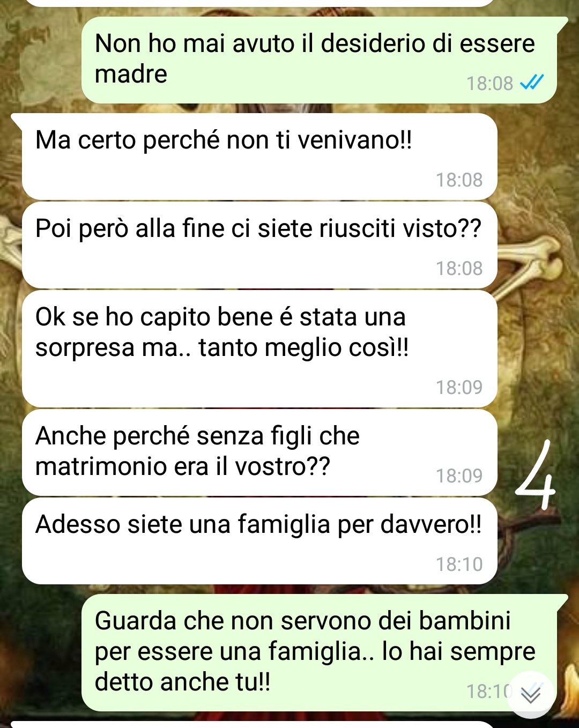Select message "Non ho mai avuto il desiderio"
Viewport: 579px width, 728px height.
[x=319, y=60]
